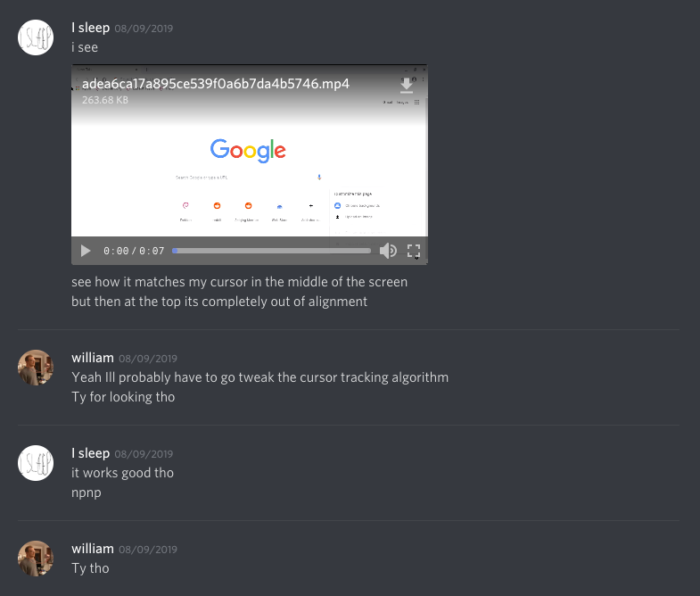Mute the video using the speaker icon

pyautogui.click(x=388, y=251)
